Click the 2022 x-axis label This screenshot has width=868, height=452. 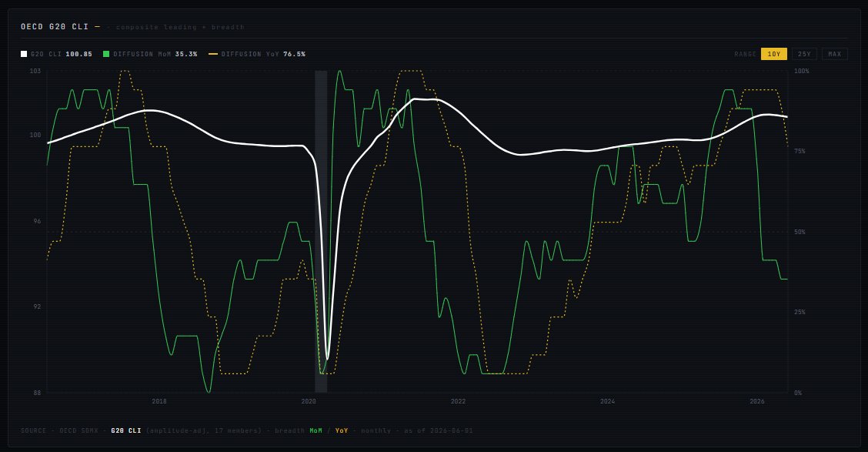pyautogui.click(x=458, y=401)
